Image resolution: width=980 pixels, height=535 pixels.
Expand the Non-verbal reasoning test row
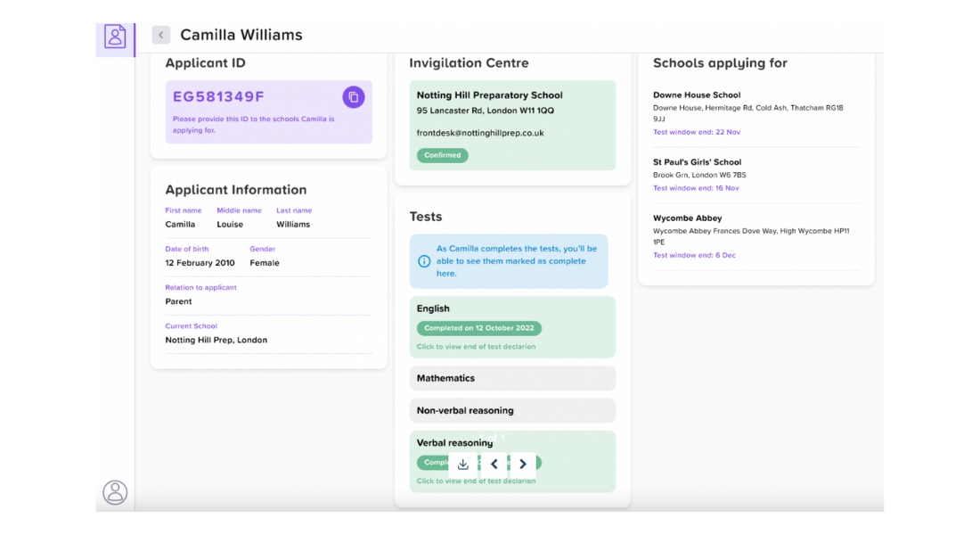512,410
